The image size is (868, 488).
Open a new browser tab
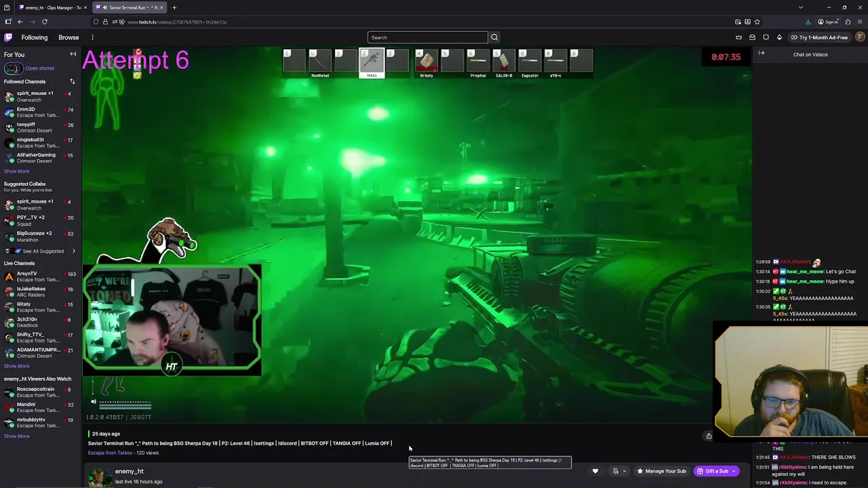(x=174, y=7)
